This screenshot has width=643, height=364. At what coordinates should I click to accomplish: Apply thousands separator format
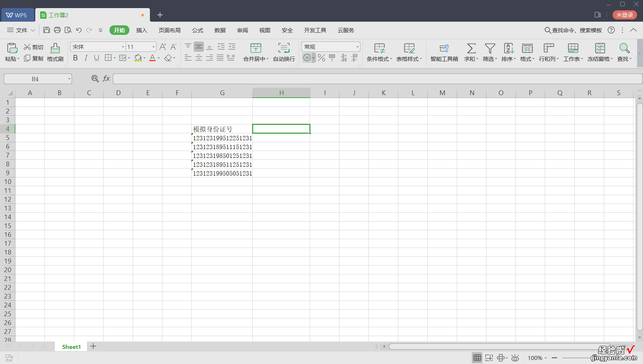point(332,58)
